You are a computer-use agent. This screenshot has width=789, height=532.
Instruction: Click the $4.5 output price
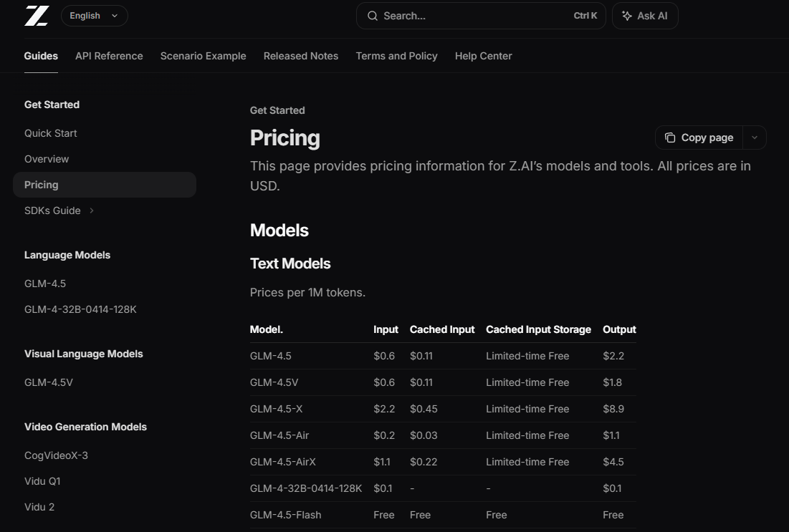(613, 462)
